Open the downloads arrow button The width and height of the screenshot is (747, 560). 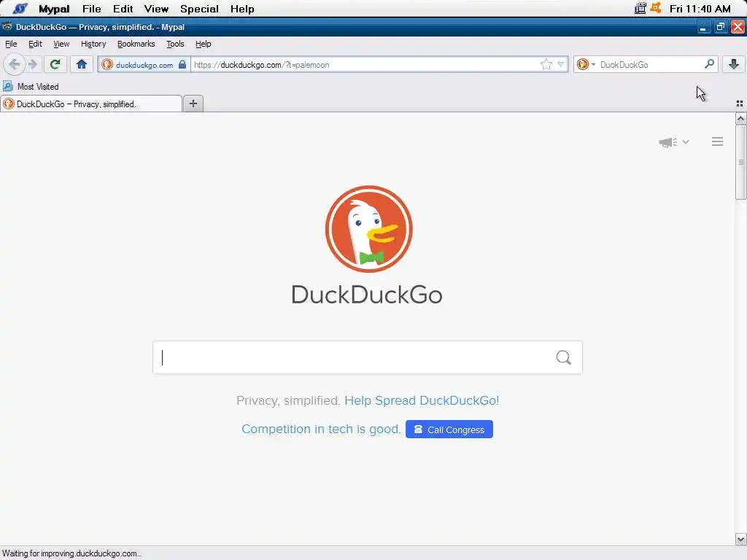[x=734, y=64]
